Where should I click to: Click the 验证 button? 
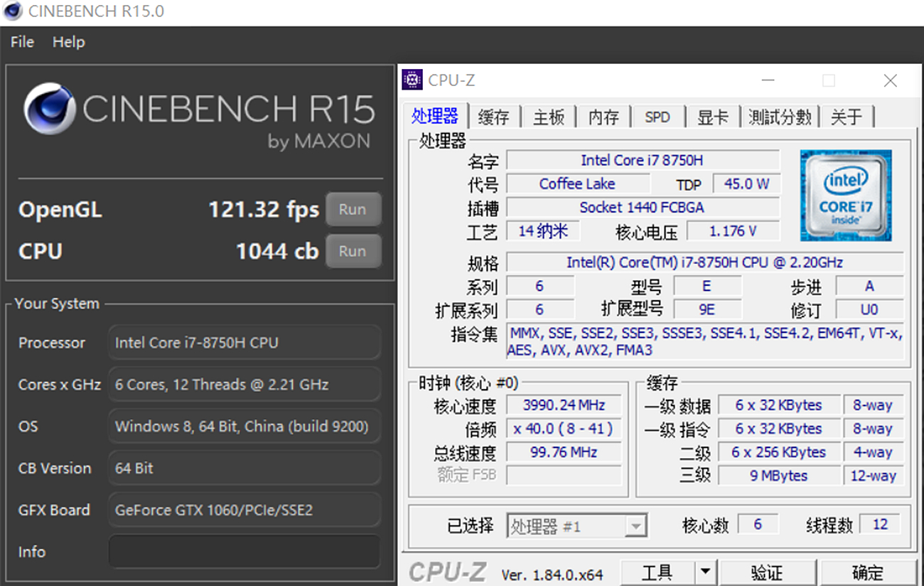[767, 572]
